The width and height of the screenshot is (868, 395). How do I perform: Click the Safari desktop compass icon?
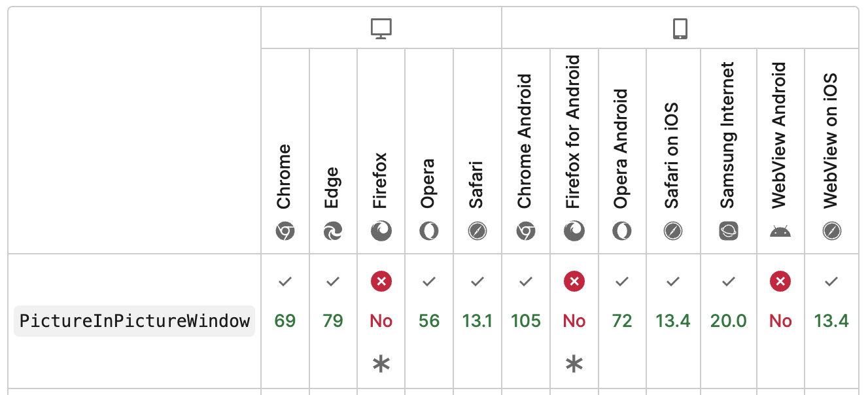pyautogui.click(x=477, y=231)
